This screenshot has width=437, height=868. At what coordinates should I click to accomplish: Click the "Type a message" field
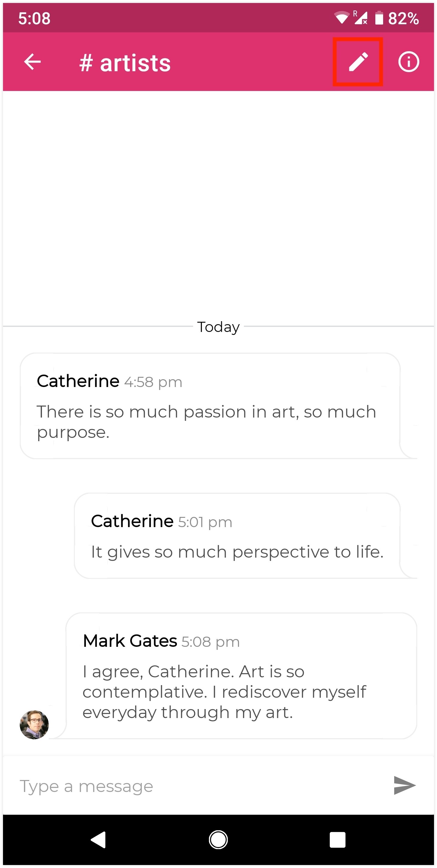[195, 786]
